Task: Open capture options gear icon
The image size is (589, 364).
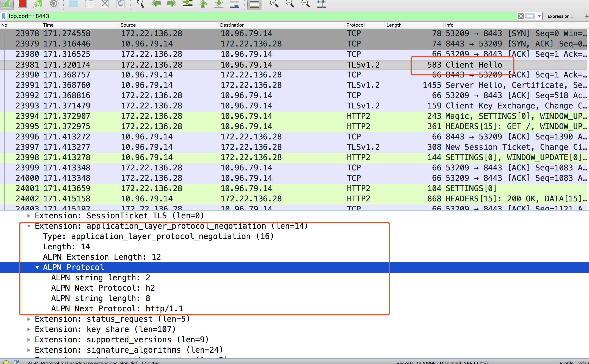Action: (54, 4)
